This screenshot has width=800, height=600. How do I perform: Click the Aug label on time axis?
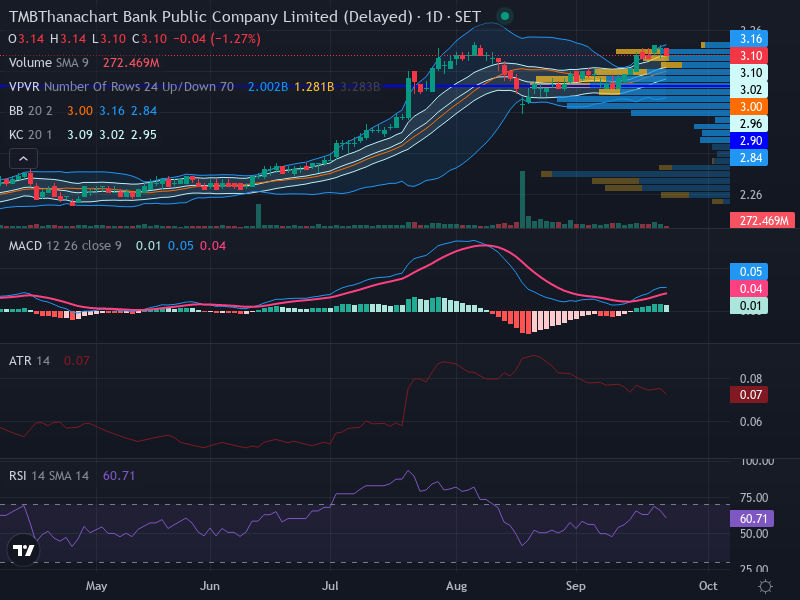(x=456, y=586)
